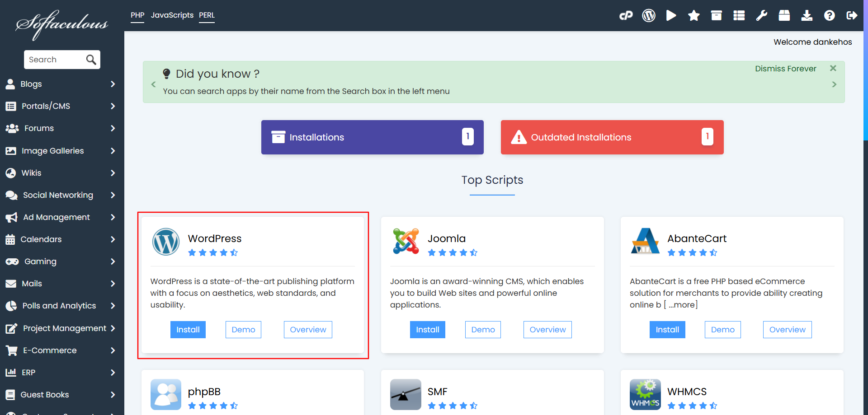
Task: Open AbanteCart Overview
Action: coord(787,330)
